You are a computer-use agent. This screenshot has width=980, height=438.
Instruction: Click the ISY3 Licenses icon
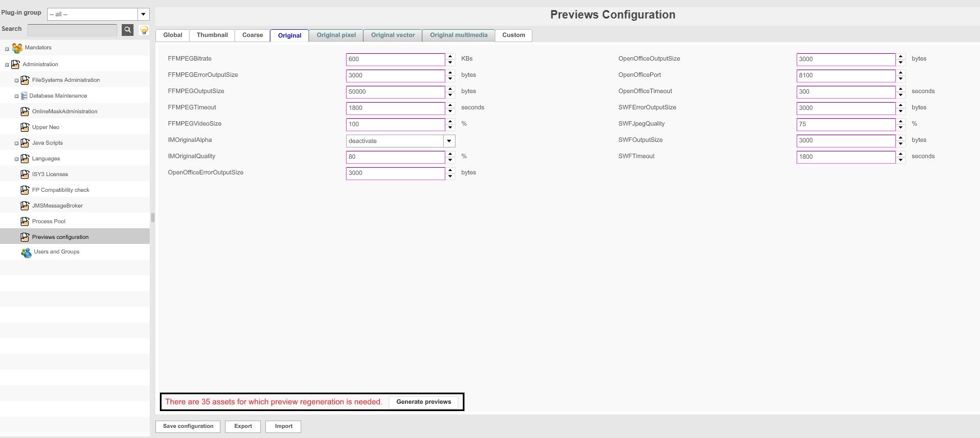tap(25, 174)
